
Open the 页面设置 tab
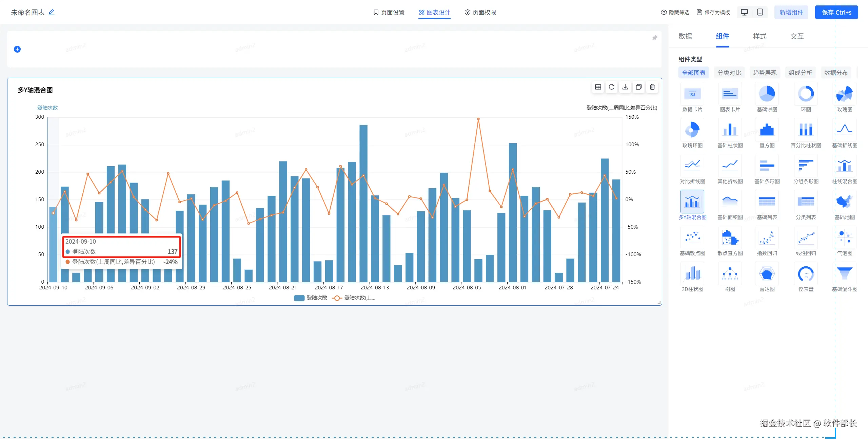coord(389,12)
